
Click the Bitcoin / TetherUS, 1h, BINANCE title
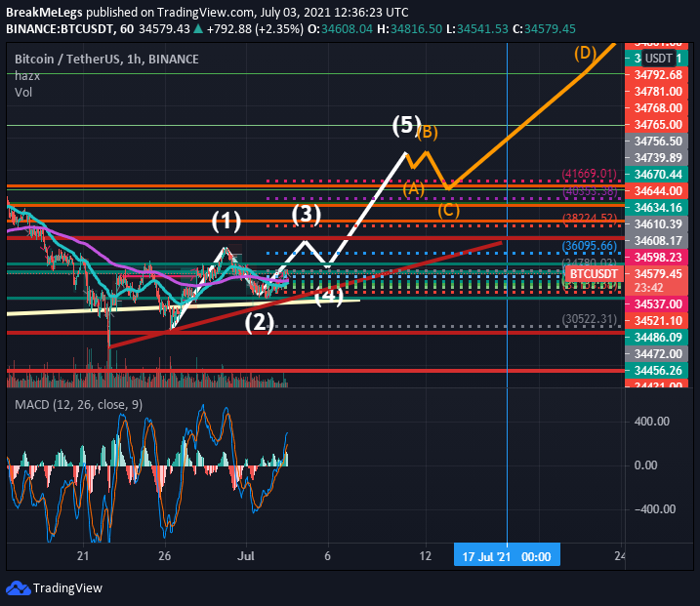(x=106, y=59)
